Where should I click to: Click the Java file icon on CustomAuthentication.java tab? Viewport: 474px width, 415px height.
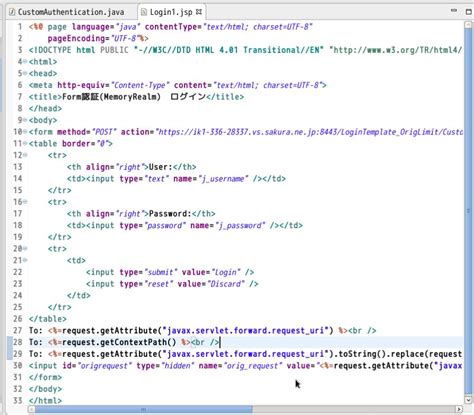click(12, 12)
